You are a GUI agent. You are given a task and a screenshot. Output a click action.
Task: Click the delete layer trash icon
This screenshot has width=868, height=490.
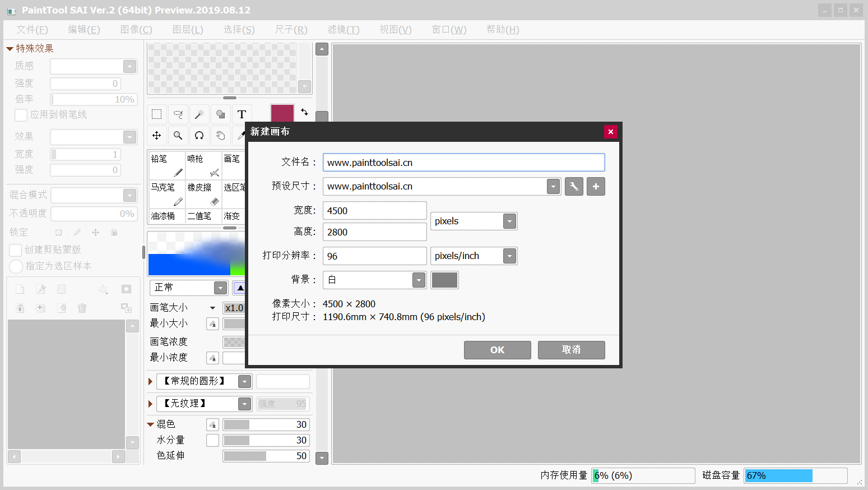click(x=82, y=308)
